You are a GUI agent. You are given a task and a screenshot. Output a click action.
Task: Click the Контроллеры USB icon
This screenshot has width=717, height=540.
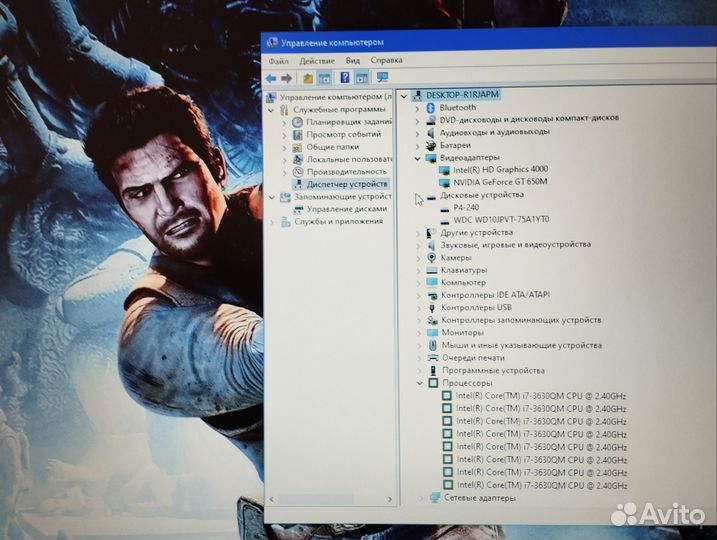pyautogui.click(x=432, y=308)
